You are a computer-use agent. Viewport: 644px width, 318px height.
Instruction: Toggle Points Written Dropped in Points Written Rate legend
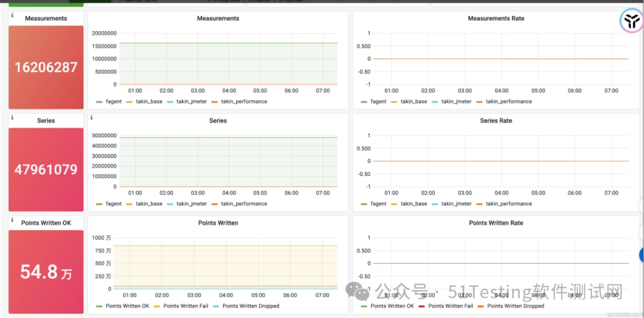tap(515, 306)
